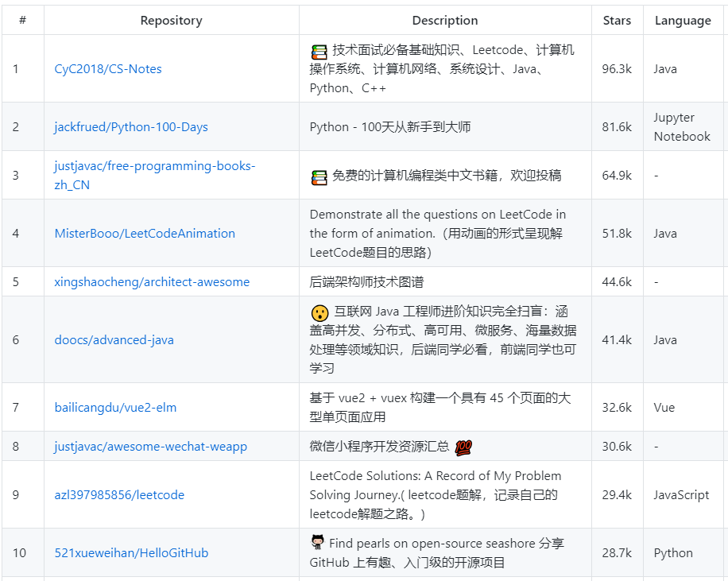
Task: Click the Jupyter Notebook language cell
Action: (x=682, y=127)
